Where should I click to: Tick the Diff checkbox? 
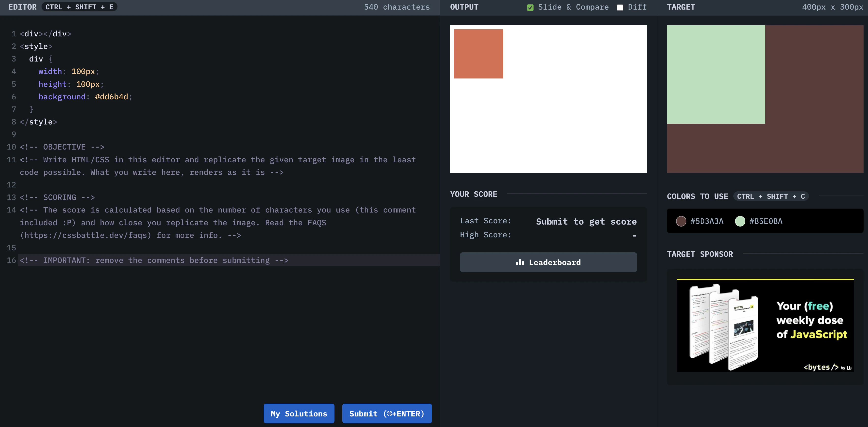click(x=620, y=7)
